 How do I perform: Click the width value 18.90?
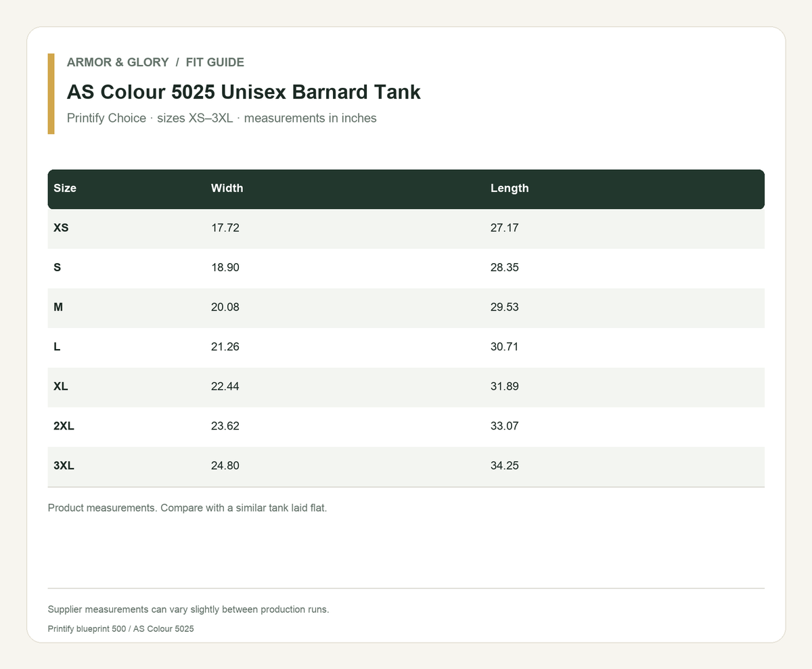(225, 268)
